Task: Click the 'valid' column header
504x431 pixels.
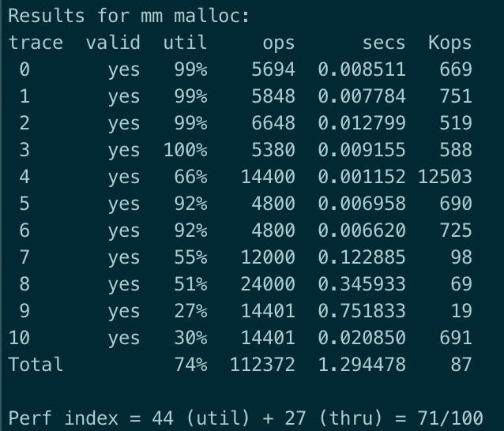Action: point(113,43)
